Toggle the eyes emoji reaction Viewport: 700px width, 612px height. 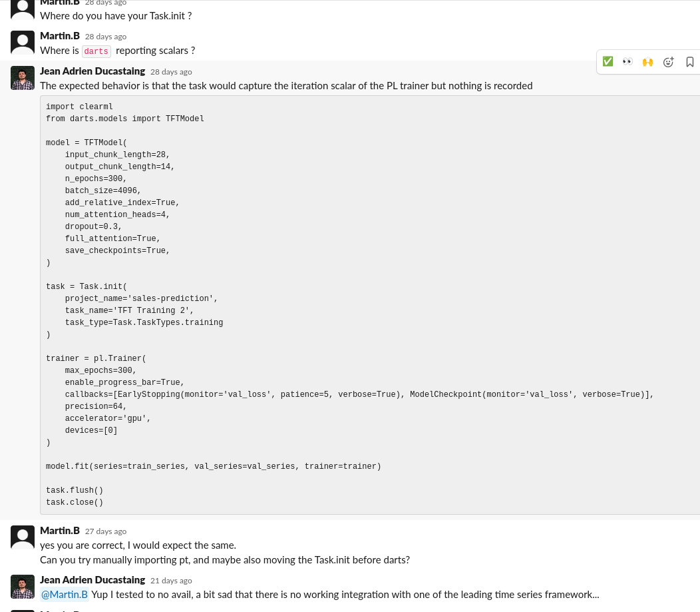(x=627, y=61)
